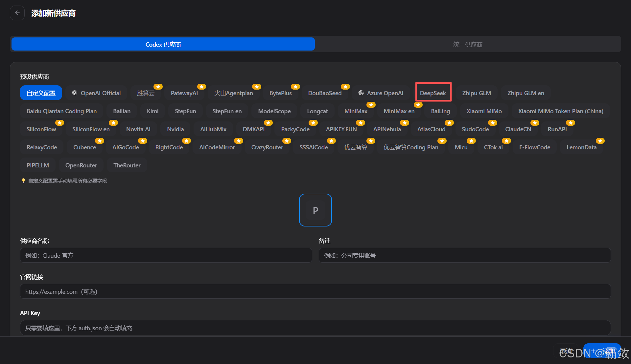
Task: Pick the DouBaoSeed preset
Action: click(325, 93)
